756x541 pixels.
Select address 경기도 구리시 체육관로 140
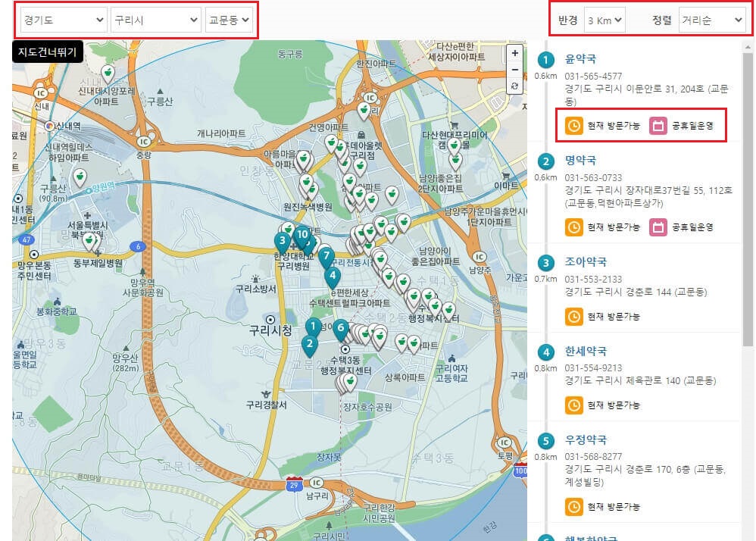pos(622,381)
